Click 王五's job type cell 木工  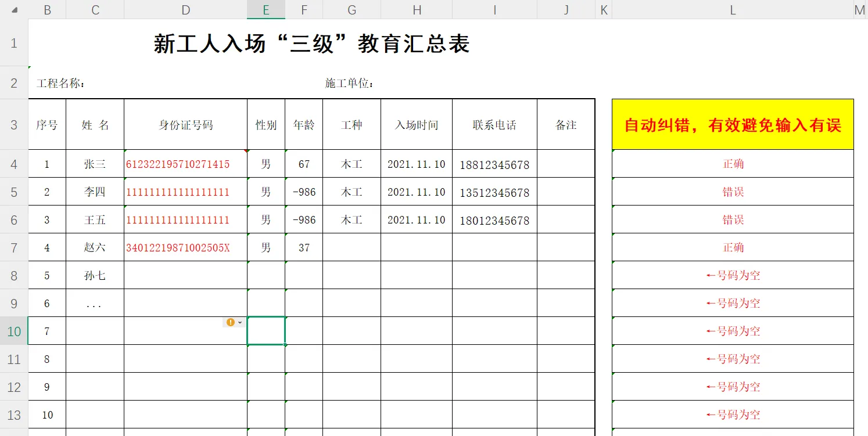tap(352, 219)
